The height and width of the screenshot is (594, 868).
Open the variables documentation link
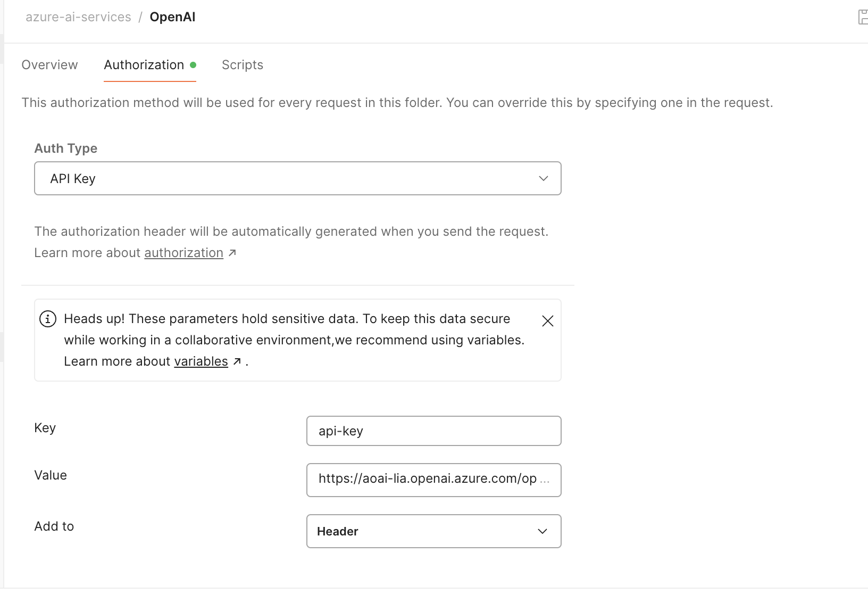click(x=201, y=361)
